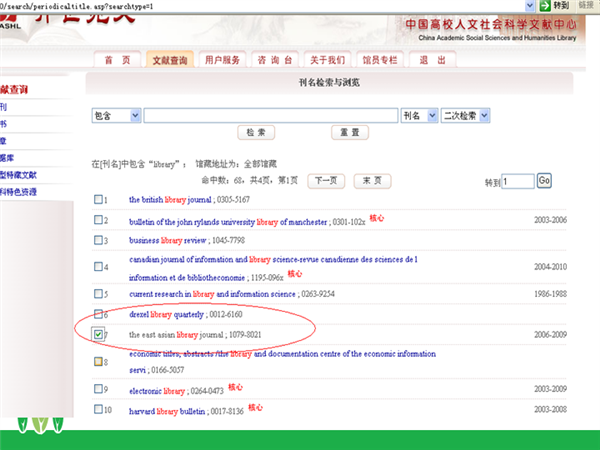
Task: Open electronic library journal link
Action: coord(157,391)
